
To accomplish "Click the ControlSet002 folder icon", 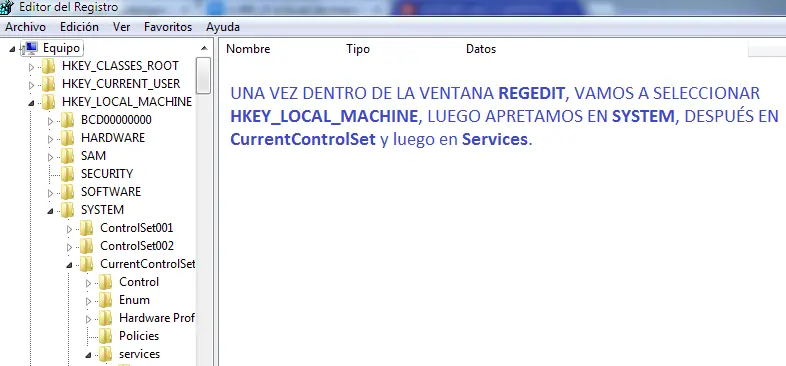I will tap(87, 246).
